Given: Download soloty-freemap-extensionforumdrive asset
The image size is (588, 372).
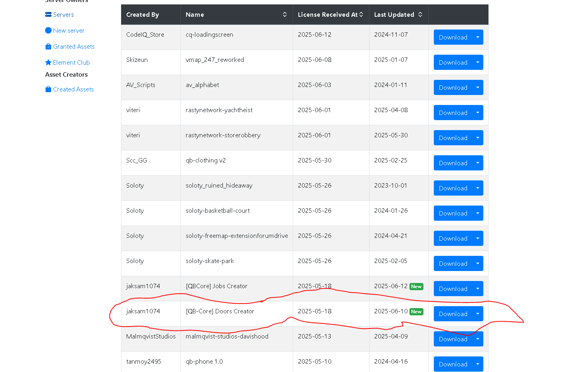Looking at the screenshot, I should coord(453,238).
